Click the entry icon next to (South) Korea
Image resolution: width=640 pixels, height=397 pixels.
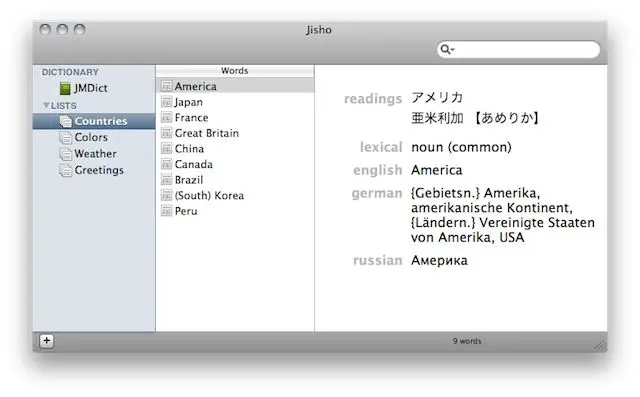[166, 195]
